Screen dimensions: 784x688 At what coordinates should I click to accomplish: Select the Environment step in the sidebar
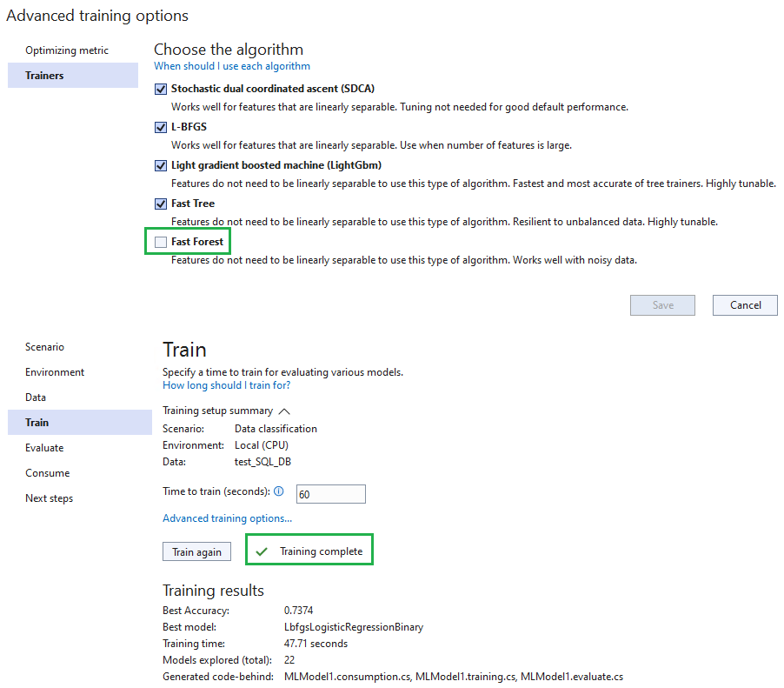55,371
